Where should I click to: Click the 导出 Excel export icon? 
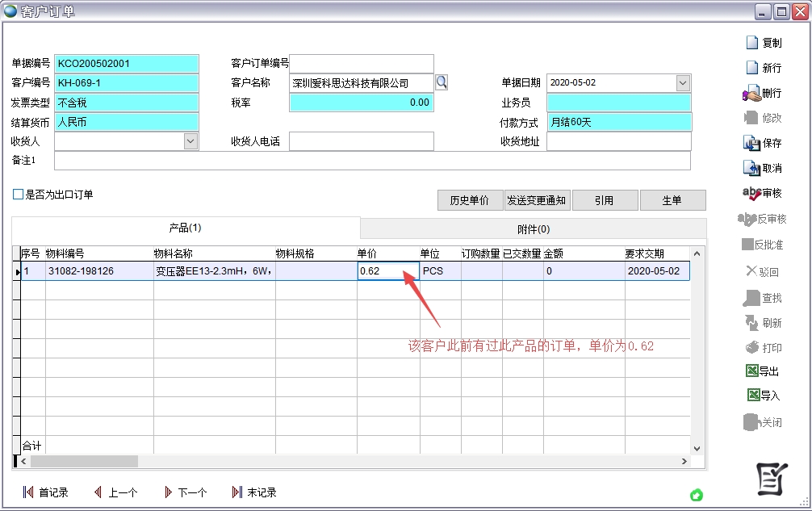(751, 371)
